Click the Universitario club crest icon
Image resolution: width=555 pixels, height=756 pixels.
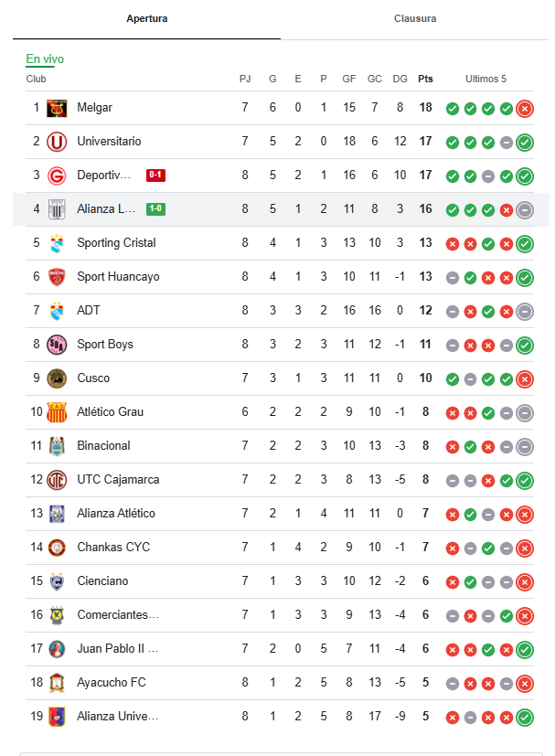(x=57, y=142)
